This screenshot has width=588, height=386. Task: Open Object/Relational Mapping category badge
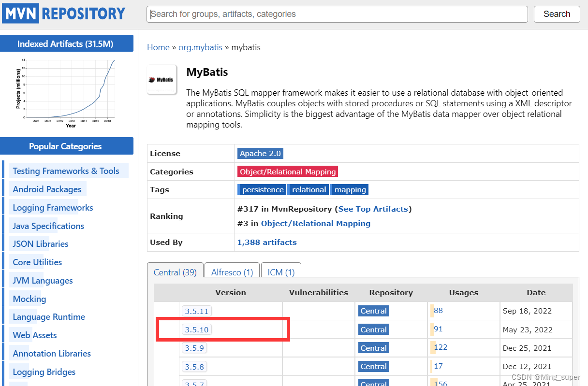(288, 172)
